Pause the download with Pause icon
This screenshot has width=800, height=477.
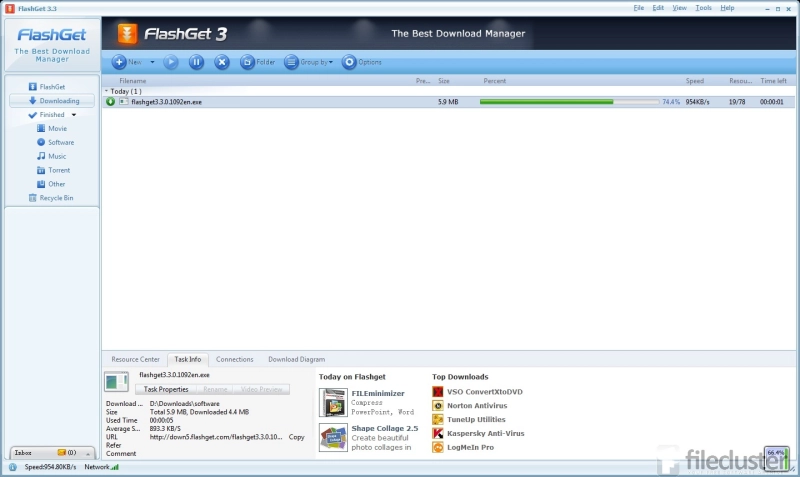tap(196, 62)
